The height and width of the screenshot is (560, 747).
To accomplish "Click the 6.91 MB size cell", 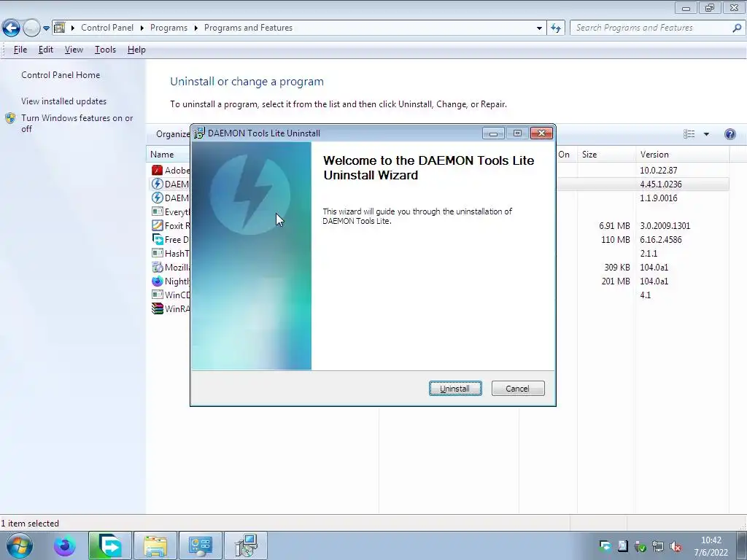I will tap(614, 226).
